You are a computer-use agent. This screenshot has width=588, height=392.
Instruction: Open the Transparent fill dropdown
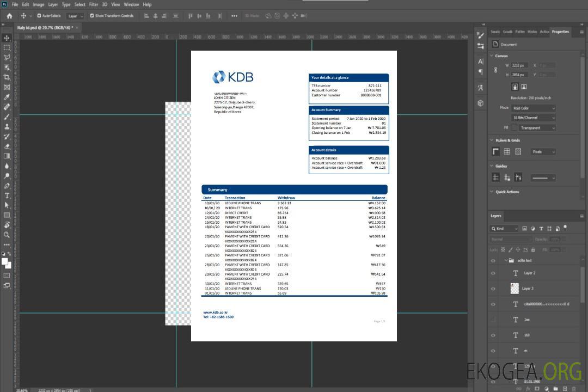(x=537, y=128)
